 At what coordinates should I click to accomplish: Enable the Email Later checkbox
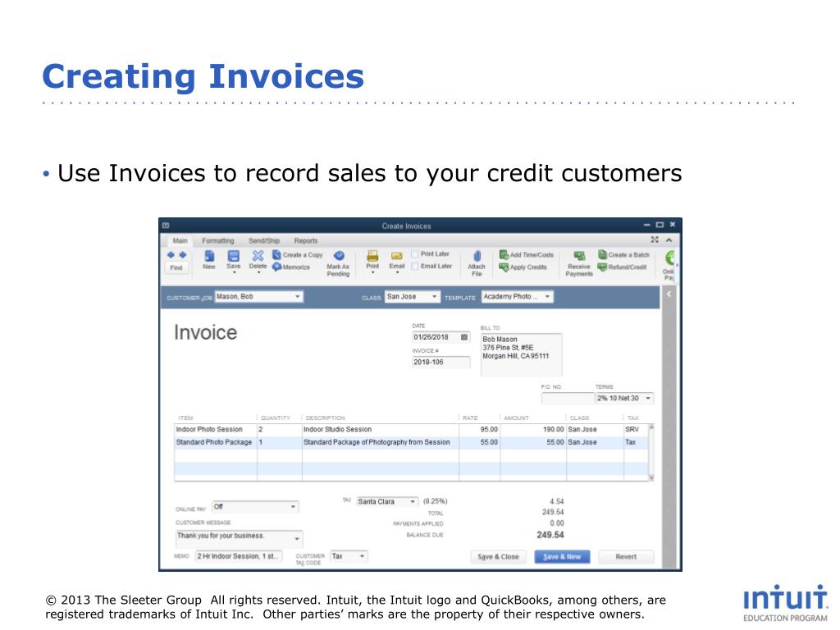pos(414,267)
